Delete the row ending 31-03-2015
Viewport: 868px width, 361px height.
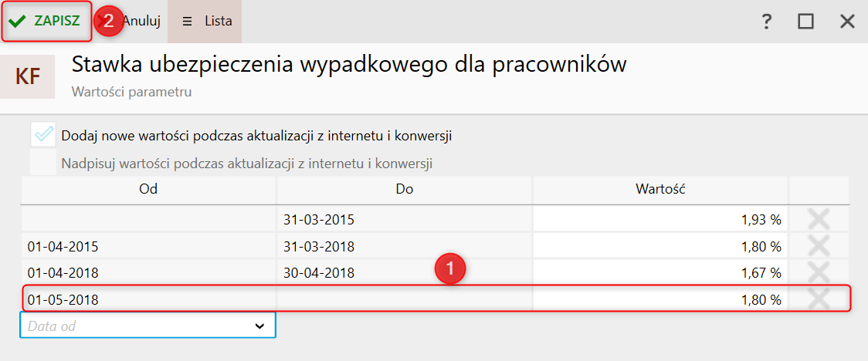point(819,220)
